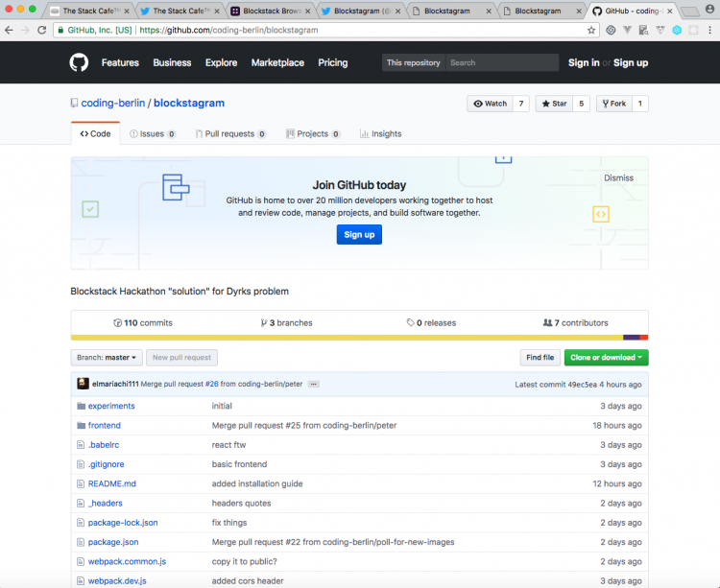The height and width of the screenshot is (588, 720).
Task: Click Fork button
Action: [x=614, y=104]
